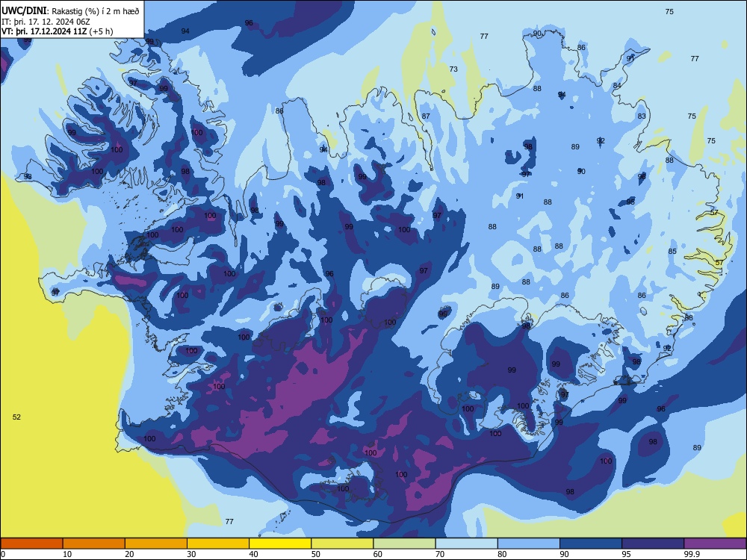Click the legend tick label 10
Screen dimensions: 747x560
click(x=67, y=554)
